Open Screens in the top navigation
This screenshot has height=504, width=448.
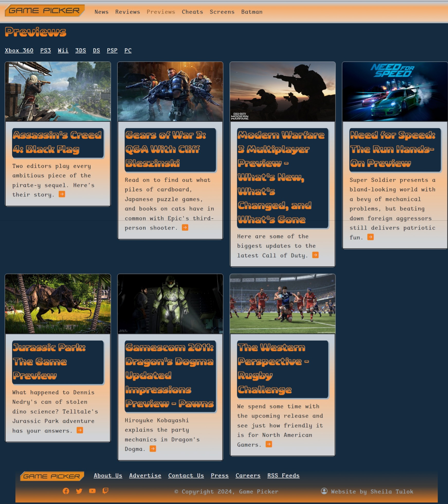[222, 12]
